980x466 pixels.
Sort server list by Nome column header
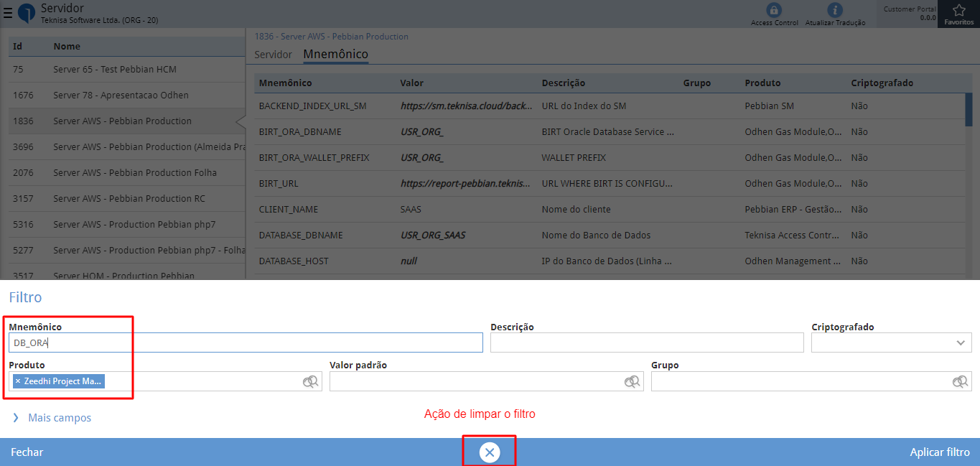click(67, 47)
